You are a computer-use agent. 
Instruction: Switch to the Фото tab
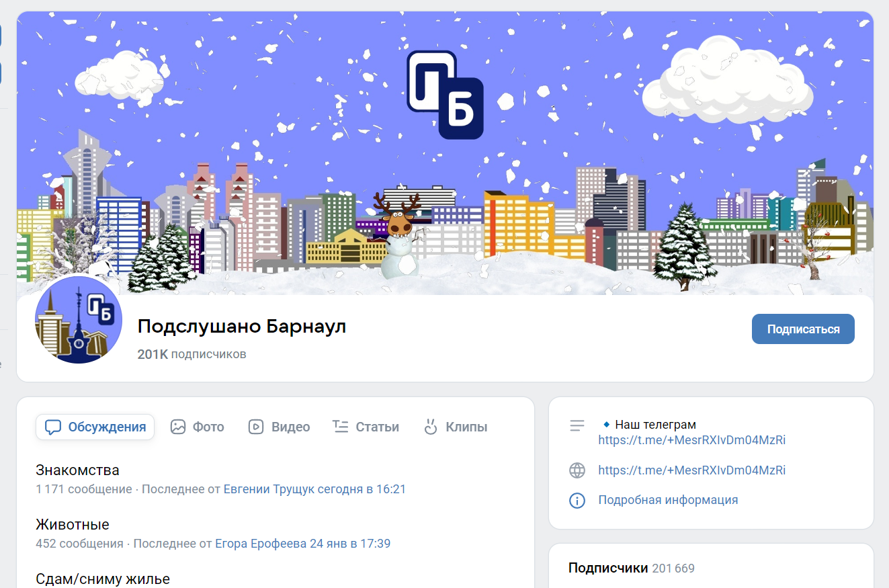pyautogui.click(x=197, y=427)
